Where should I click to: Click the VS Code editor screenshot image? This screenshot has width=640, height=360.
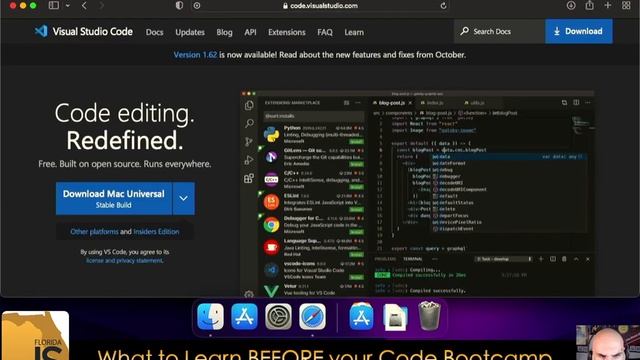[x=417, y=193]
